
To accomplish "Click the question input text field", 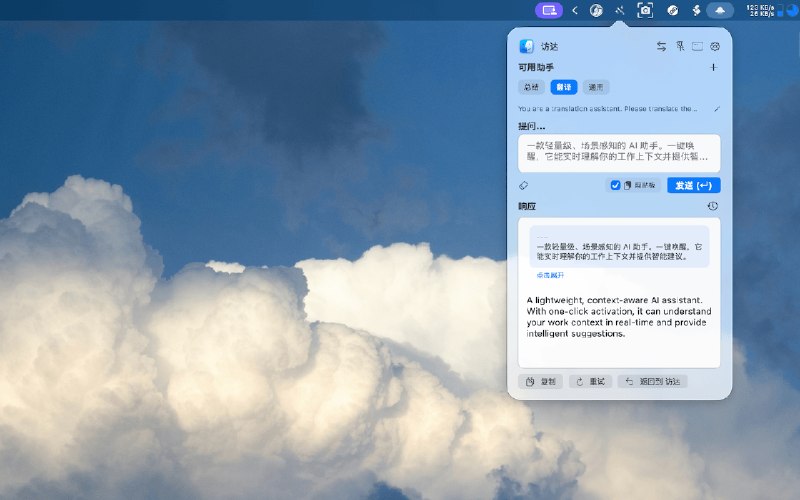I will (x=619, y=153).
